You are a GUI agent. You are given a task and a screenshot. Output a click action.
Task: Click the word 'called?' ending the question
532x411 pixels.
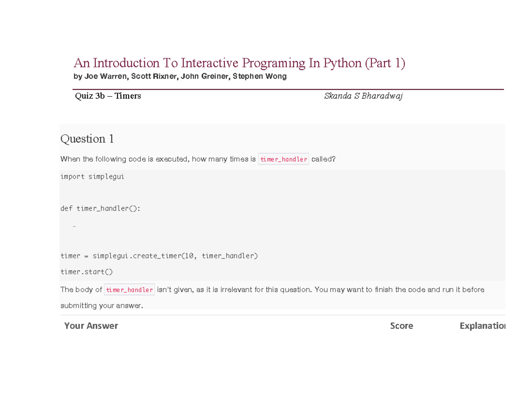[x=324, y=159]
